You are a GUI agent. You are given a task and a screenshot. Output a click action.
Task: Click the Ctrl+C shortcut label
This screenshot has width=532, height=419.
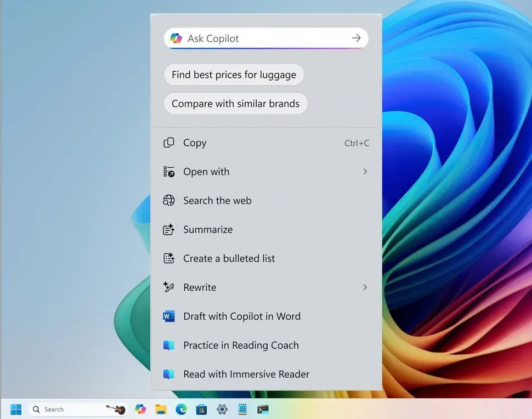point(356,143)
